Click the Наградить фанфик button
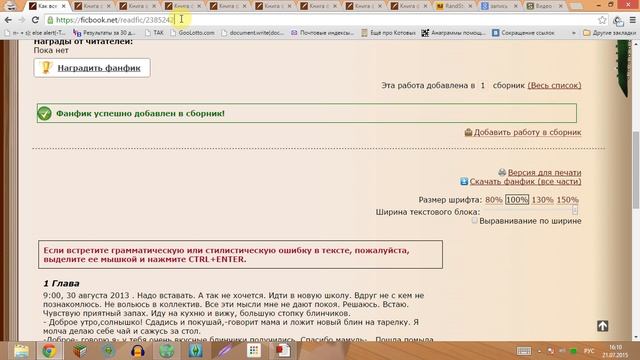Viewport: 640px width, 360px height. [x=92, y=68]
